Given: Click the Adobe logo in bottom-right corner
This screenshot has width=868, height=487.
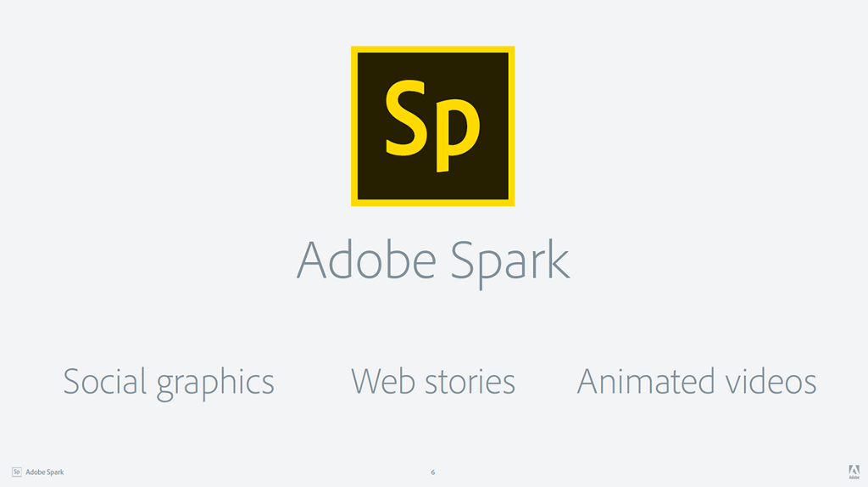Looking at the screenshot, I should [x=852, y=472].
